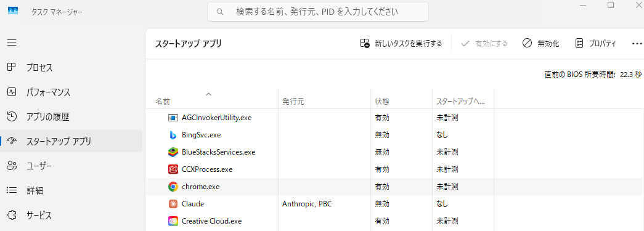This screenshot has height=231, width=644.
Task: Maximize the Task Manager window
Action: [x=611, y=5]
